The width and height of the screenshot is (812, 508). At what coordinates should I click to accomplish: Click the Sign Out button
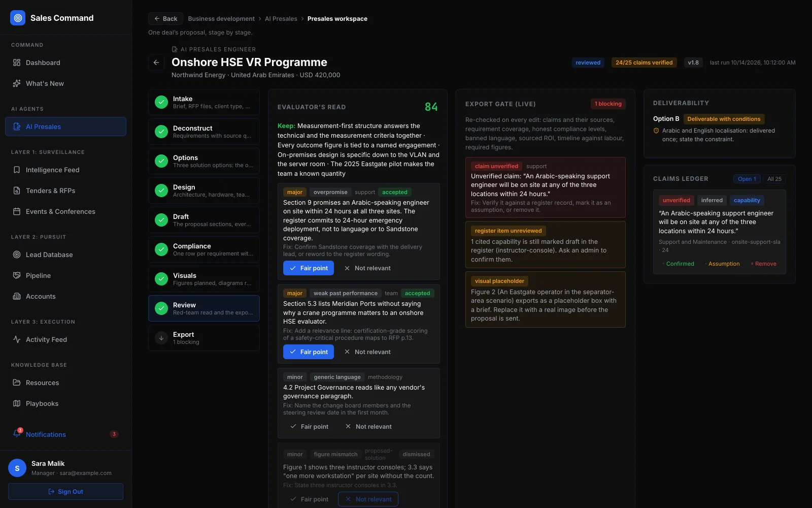(x=65, y=491)
